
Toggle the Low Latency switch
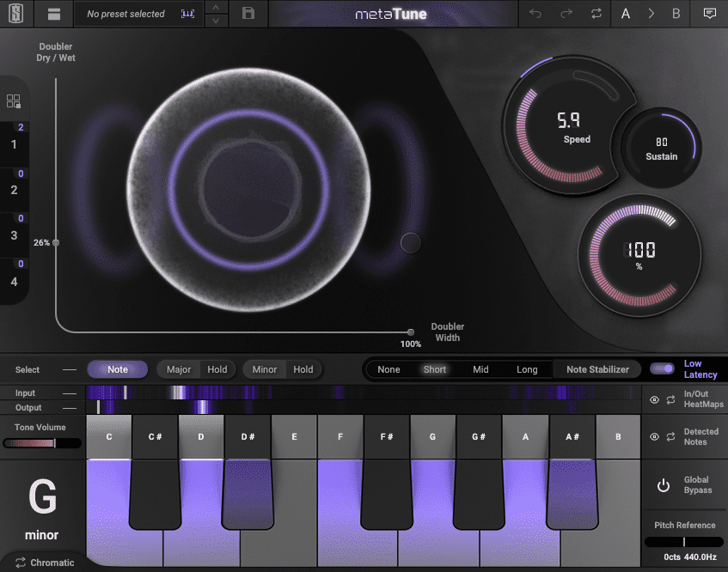(x=662, y=368)
